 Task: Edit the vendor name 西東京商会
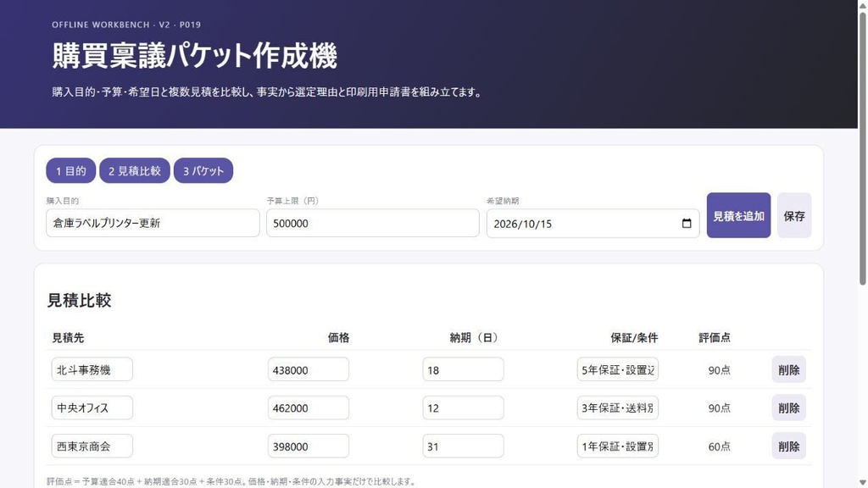[x=92, y=446]
